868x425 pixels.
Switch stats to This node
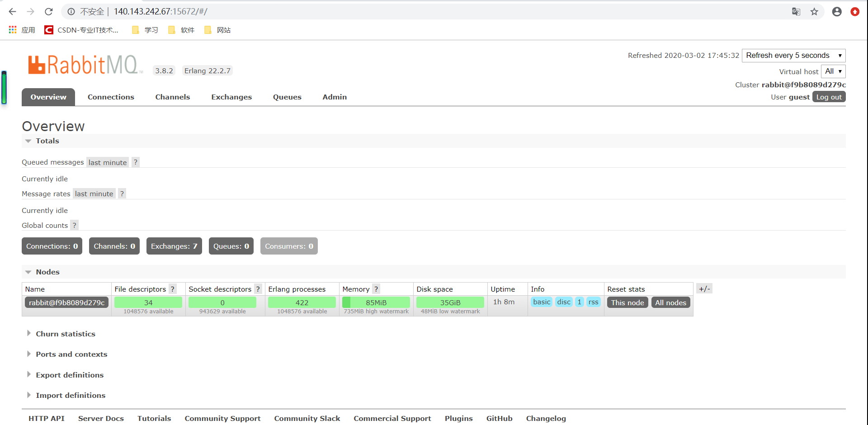coord(627,302)
